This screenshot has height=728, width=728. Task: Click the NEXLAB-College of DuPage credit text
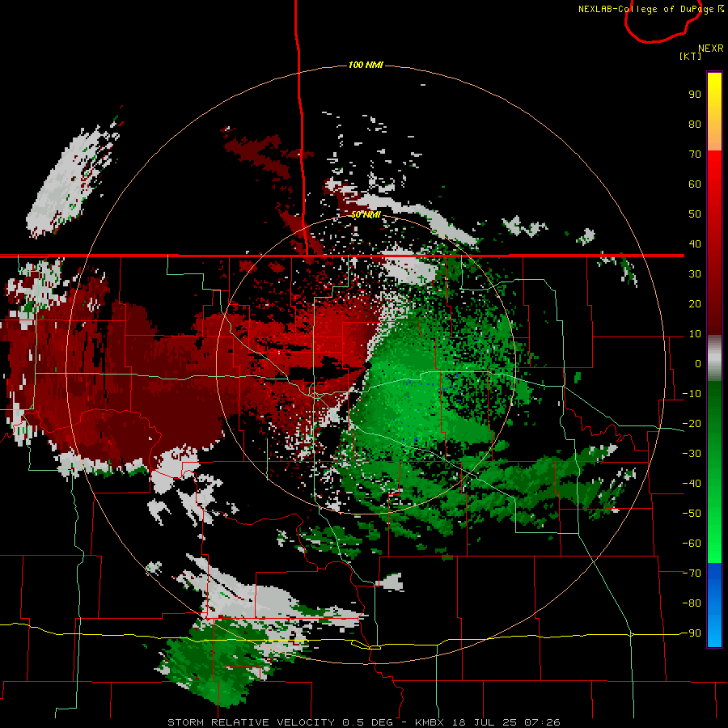click(x=651, y=9)
